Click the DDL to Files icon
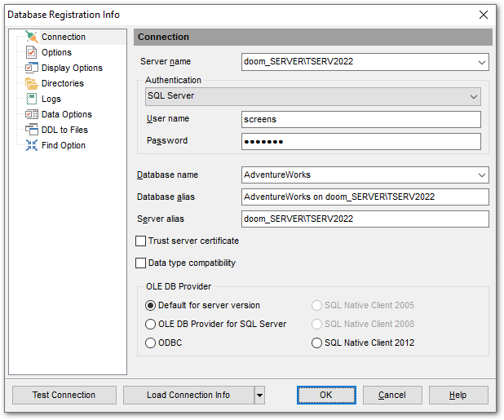 point(32,130)
